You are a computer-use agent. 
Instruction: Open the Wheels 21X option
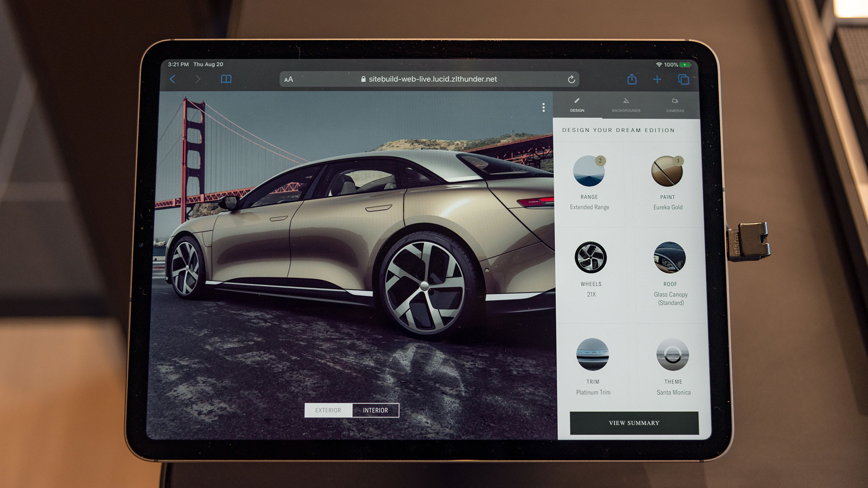click(x=590, y=258)
